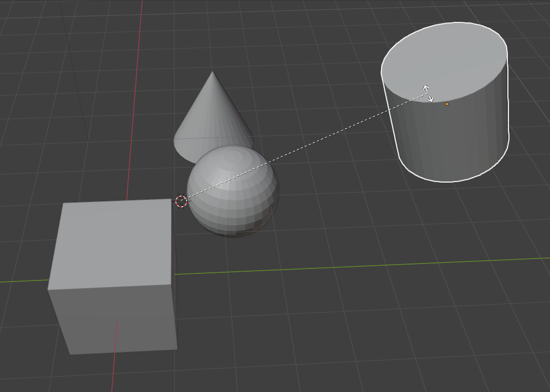Select the UV sphere object
550x392 pixels.
coord(233,191)
